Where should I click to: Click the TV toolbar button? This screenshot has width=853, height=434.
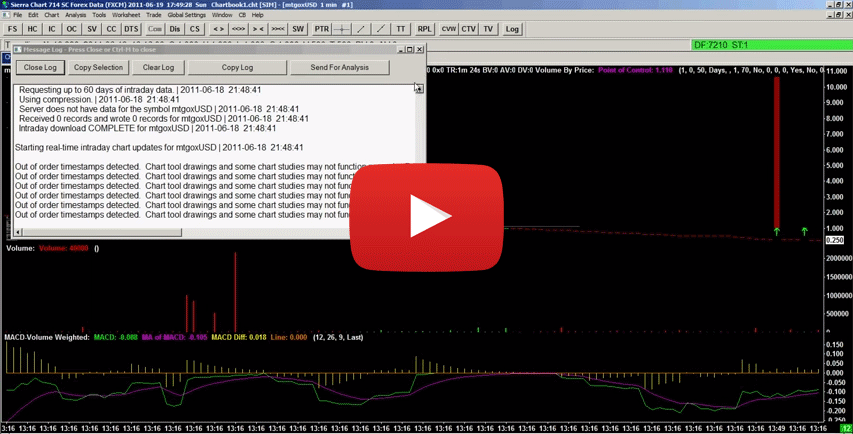489,29
